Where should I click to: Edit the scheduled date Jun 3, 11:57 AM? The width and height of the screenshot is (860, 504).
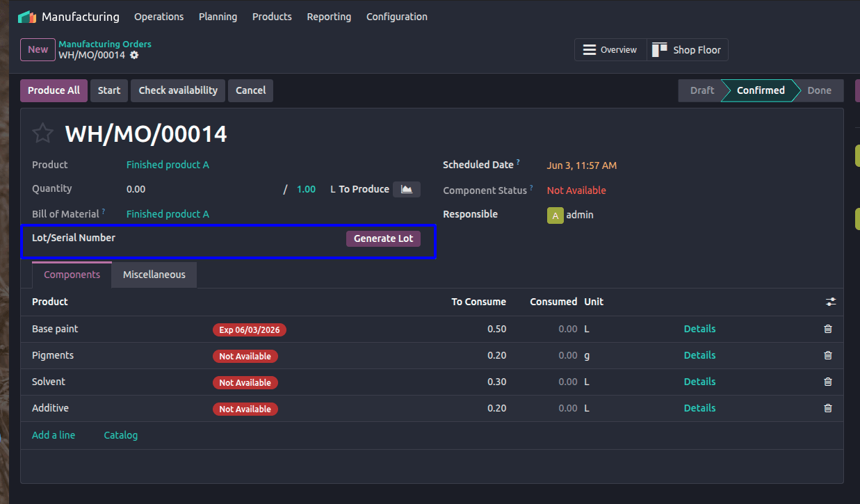click(582, 165)
